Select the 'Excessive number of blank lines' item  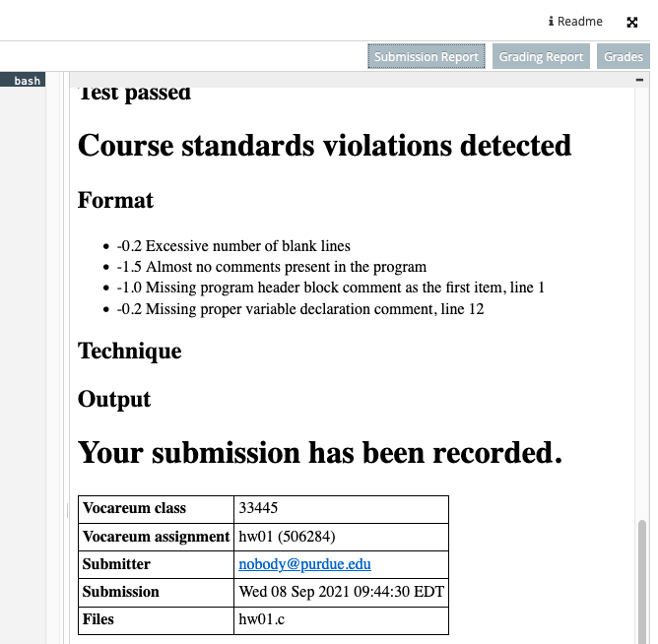tap(233, 246)
